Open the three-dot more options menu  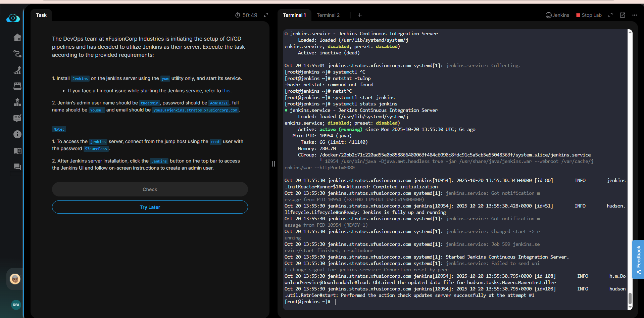click(x=634, y=15)
